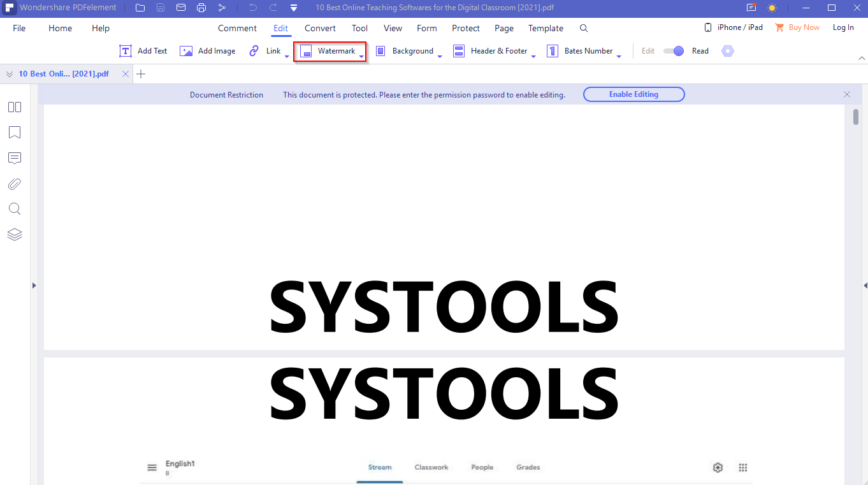Click the Buy Now link
Screen dimensions: 868x485
(797, 27)
